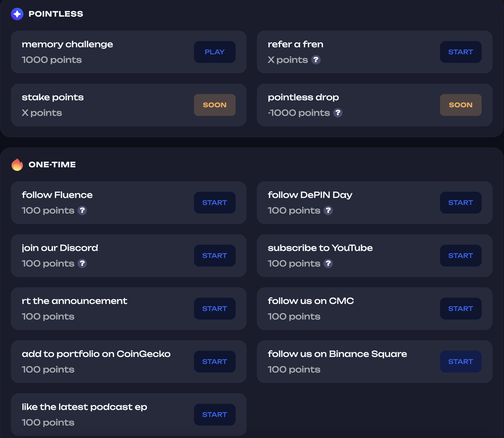Start the refer a fren task

(461, 52)
